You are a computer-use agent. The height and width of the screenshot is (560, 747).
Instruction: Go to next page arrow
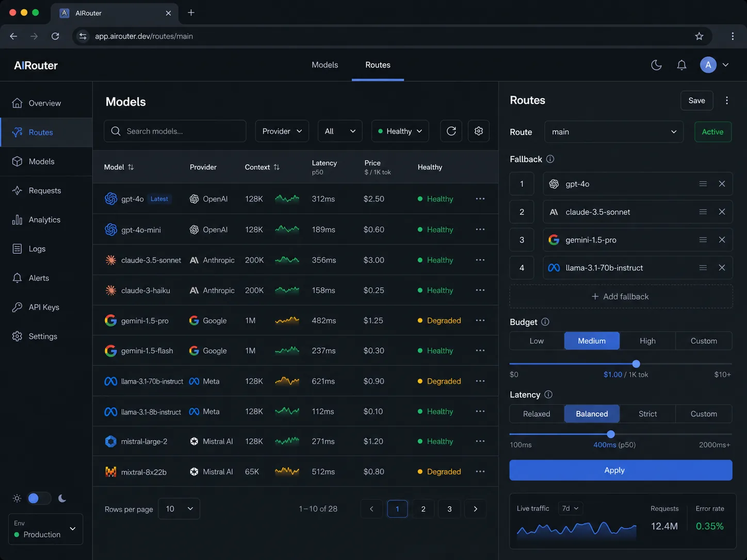(475, 509)
